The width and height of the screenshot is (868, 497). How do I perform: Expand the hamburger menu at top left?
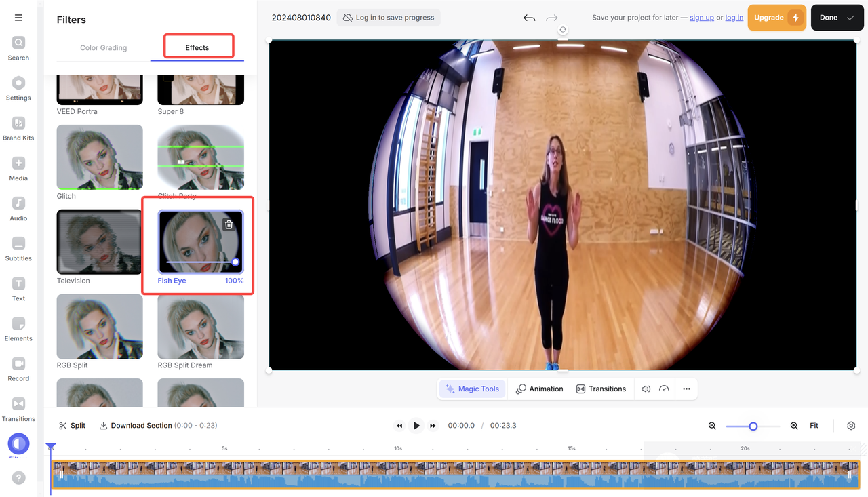(18, 17)
